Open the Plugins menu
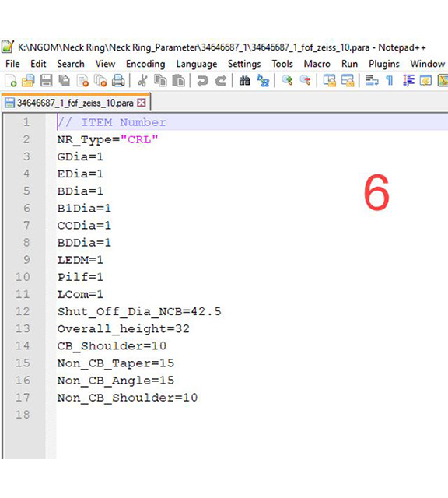 pyautogui.click(x=384, y=64)
